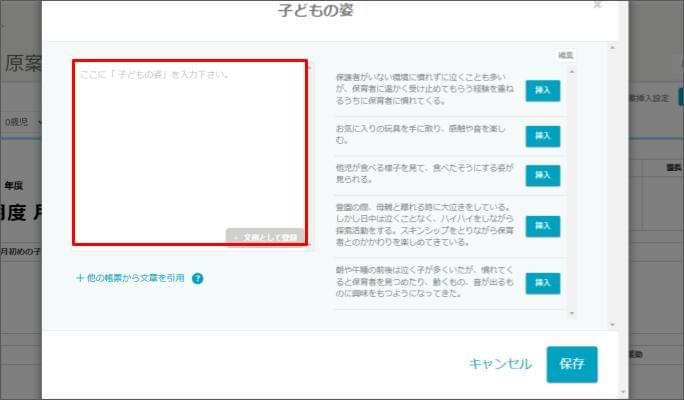Click the キャンセル link
The width and height of the screenshot is (684, 400).
[x=500, y=364]
